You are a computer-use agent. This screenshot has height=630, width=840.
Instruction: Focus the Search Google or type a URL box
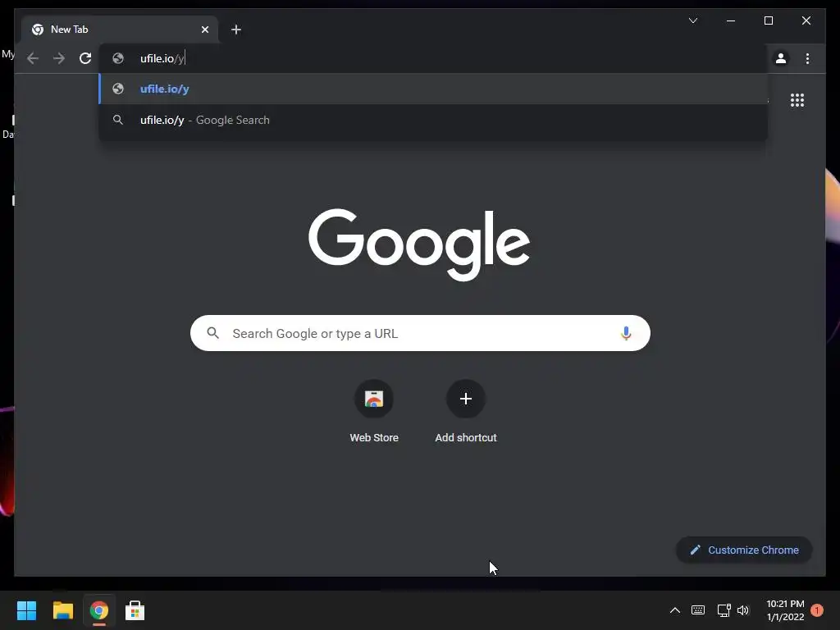pos(420,333)
